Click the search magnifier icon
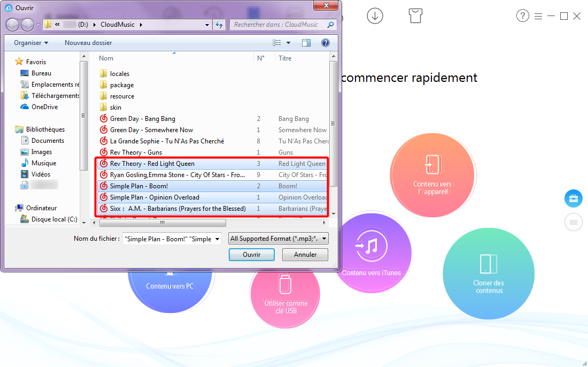 pyautogui.click(x=330, y=25)
